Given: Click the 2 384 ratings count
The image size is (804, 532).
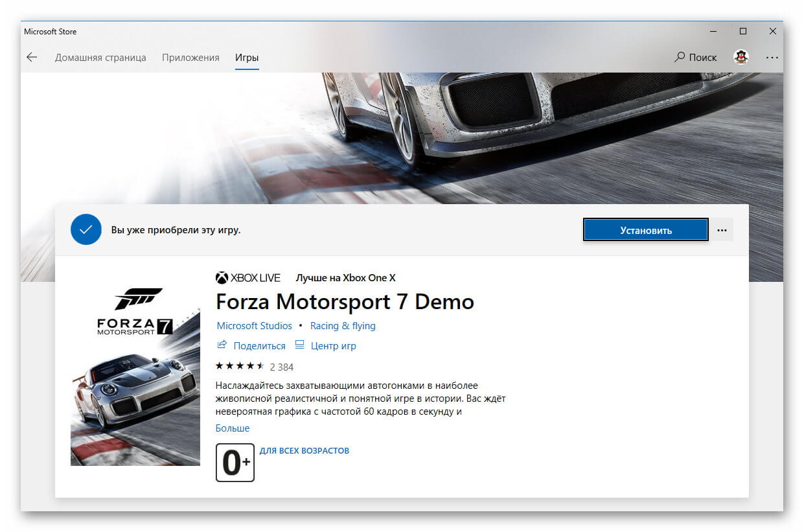Looking at the screenshot, I should point(282,367).
